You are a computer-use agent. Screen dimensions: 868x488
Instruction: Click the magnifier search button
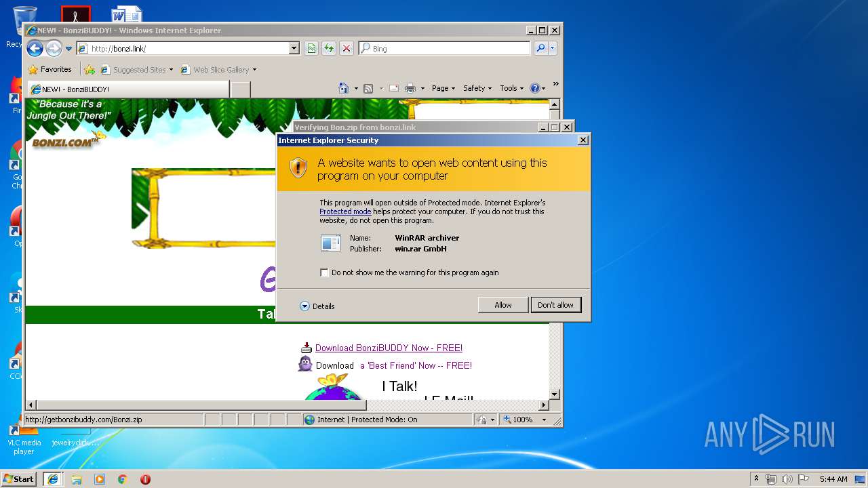(540, 48)
